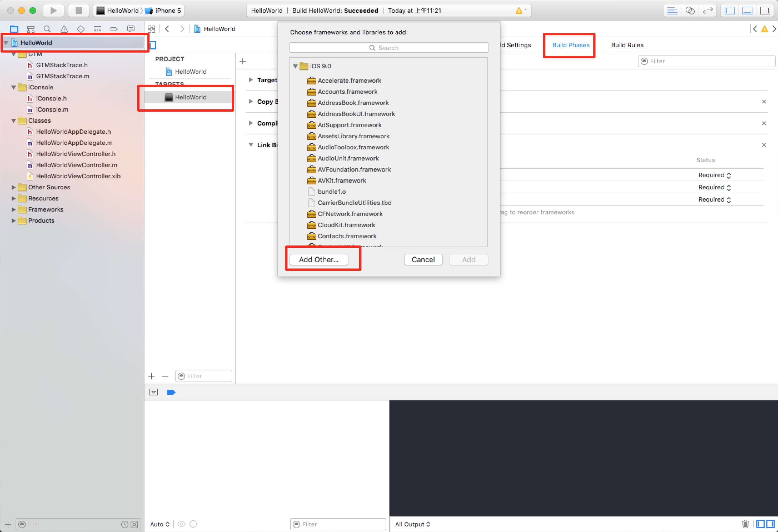Open the Debug navigator icon

(98, 29)
